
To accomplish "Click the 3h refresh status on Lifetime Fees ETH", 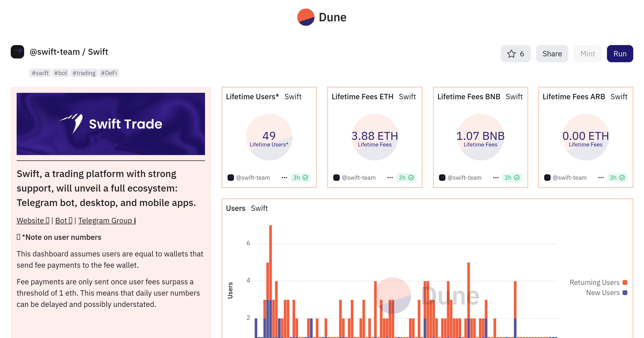I will tap(406, 178).
